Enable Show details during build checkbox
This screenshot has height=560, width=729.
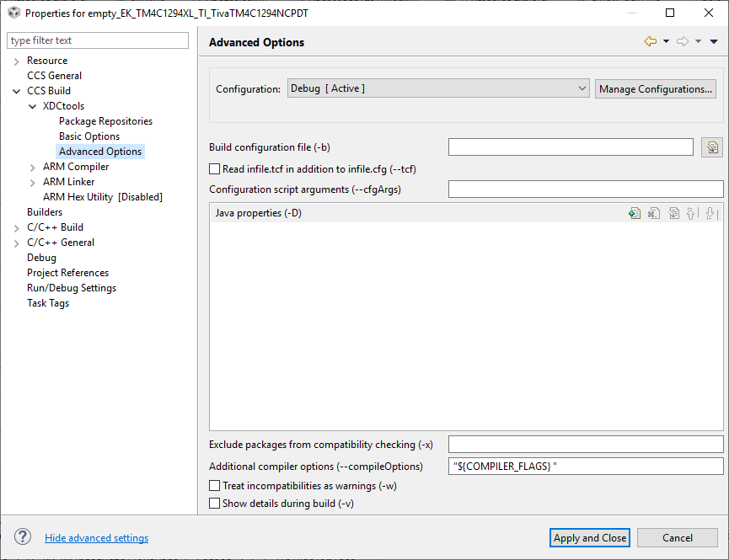tap(214, 504)
